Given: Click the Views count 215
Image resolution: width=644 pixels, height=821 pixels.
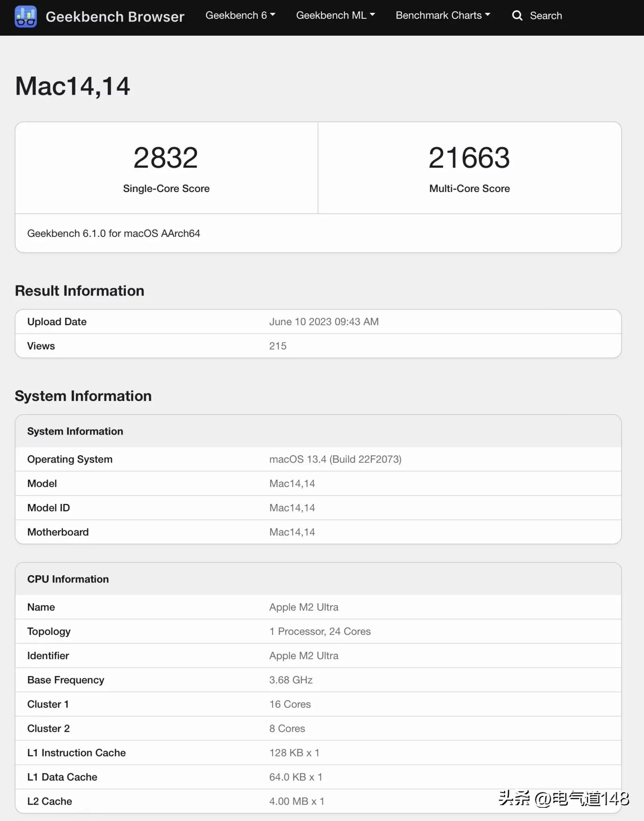Looking at the screenshot, I should tap(278, 346).
